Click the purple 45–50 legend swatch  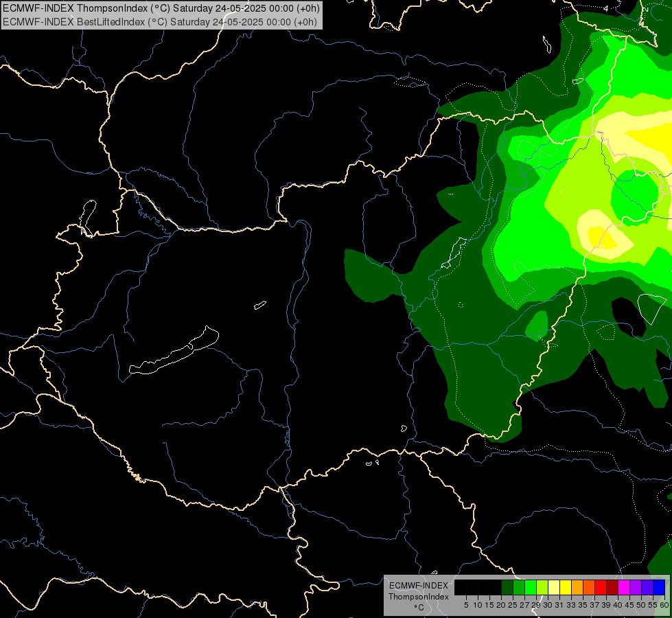636,587
